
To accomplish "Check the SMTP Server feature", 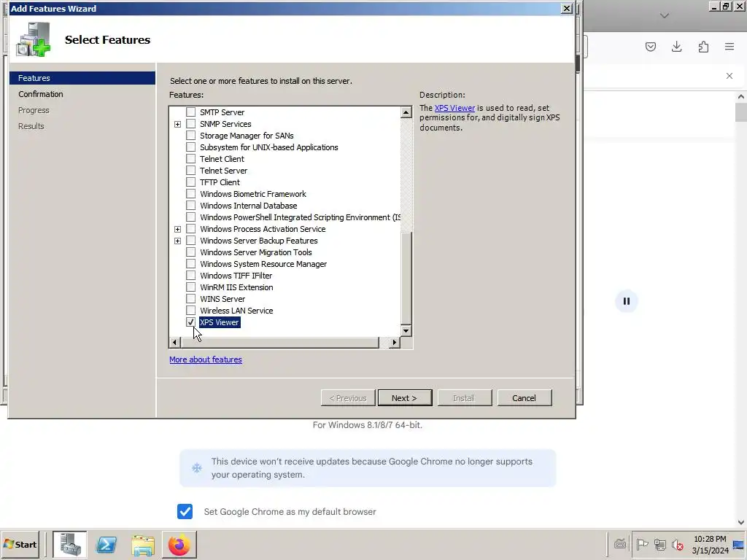I will (x=190, y=112).
